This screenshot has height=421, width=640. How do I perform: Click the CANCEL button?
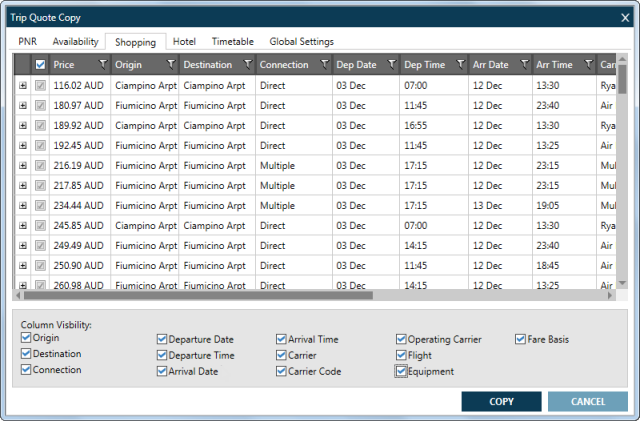[587, 402]
